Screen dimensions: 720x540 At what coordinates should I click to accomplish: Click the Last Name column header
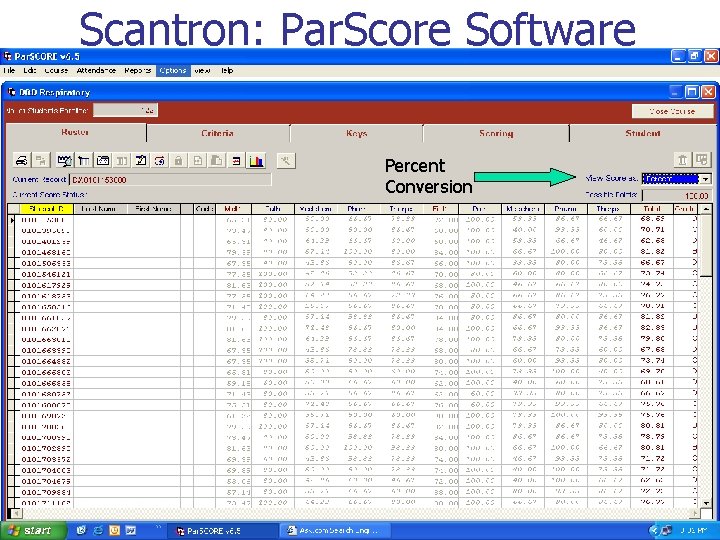(100, 209)
